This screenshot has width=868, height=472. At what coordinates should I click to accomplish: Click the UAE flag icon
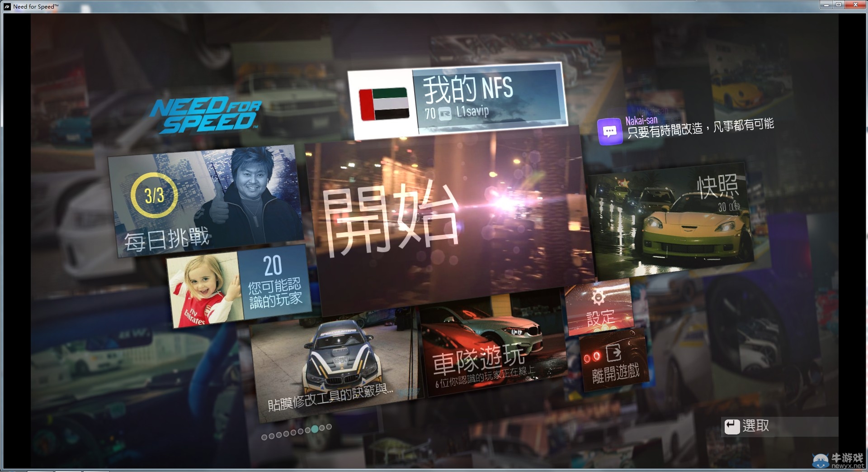pos(384,104)
